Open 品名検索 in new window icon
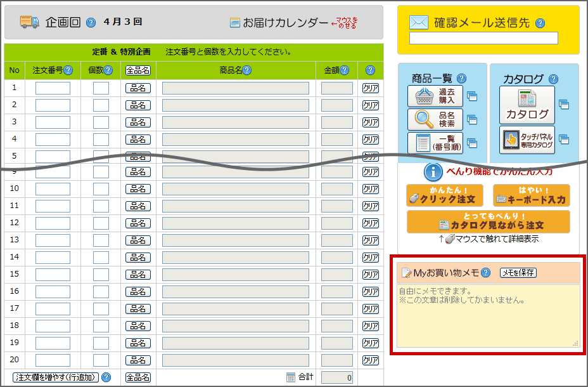 (x=472, y=120)
